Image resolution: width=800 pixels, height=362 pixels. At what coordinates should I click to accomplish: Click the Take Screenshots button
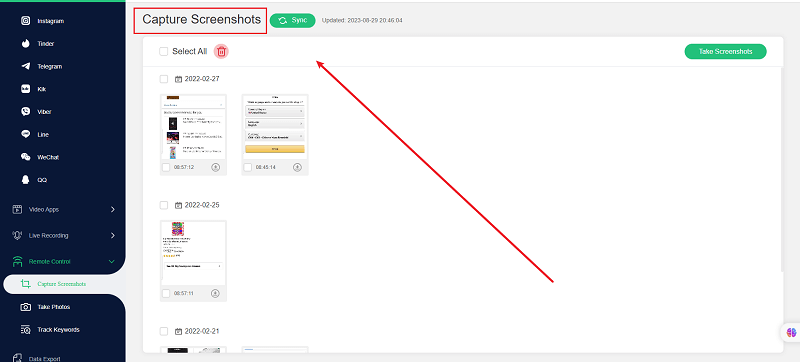(725, 51)
